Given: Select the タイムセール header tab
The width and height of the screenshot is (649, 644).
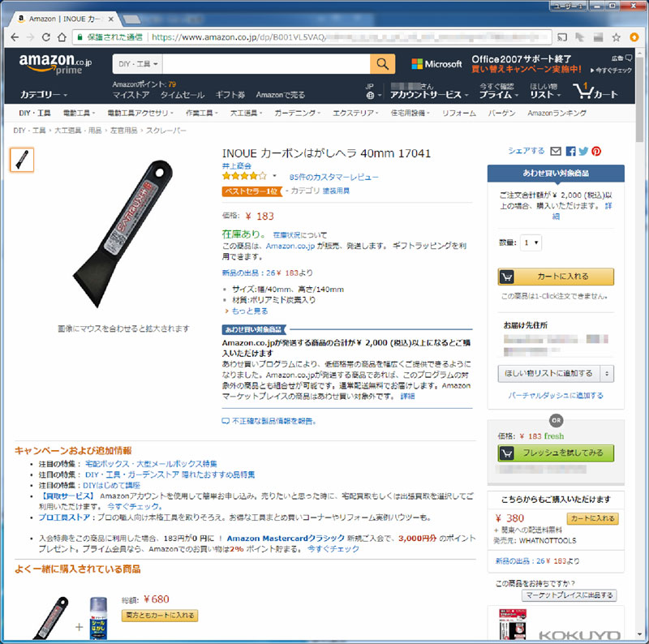Looking at the screenshot, I should pyautogui.click(x=182, y=95).
